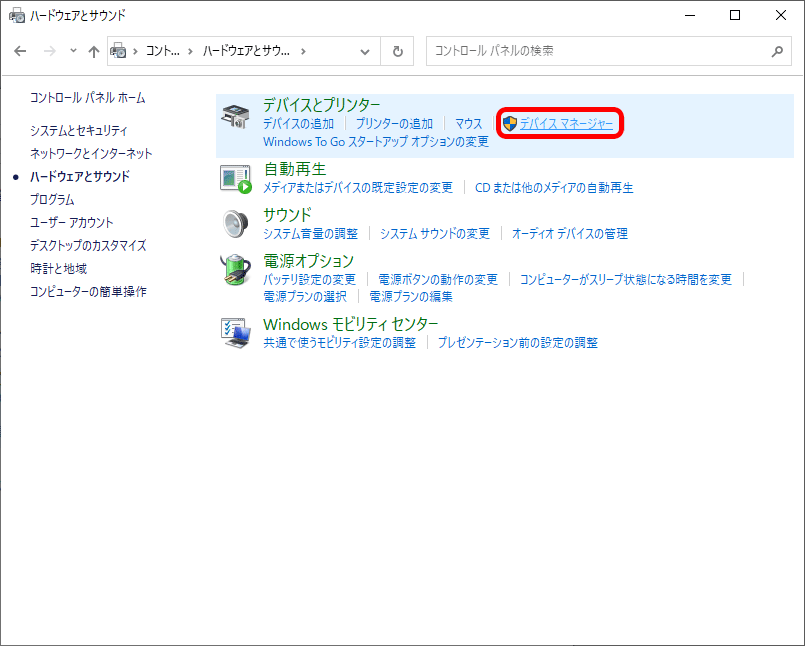This screenshot has height=646, width=805.
Task: Click CD または他のメディアの自動再生
Action: point(554,188)
